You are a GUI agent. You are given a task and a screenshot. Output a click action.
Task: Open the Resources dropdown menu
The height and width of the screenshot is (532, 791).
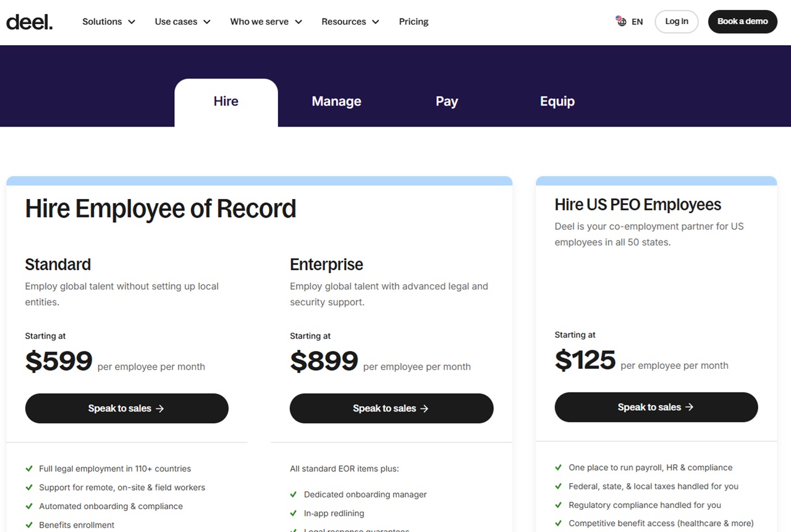(350, 22)
